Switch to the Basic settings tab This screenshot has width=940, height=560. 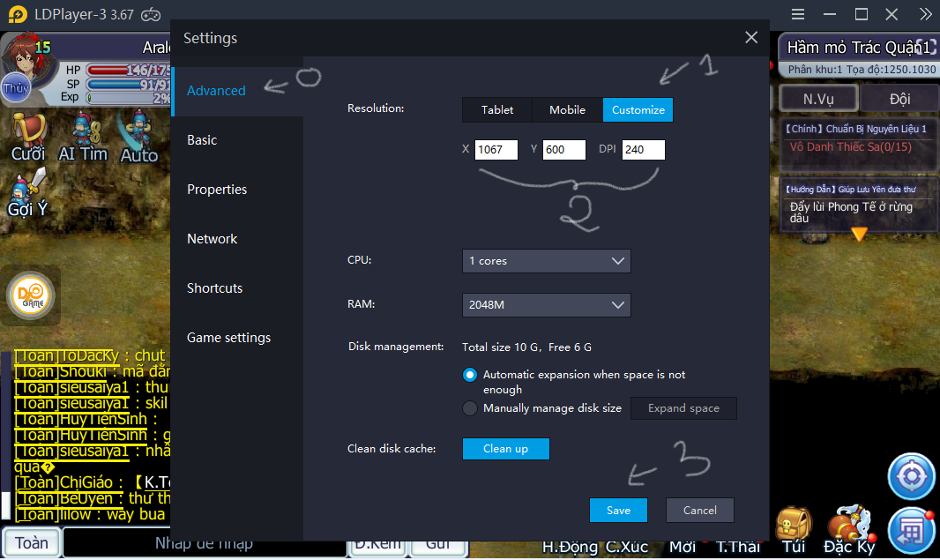click(x=202, y=140)
